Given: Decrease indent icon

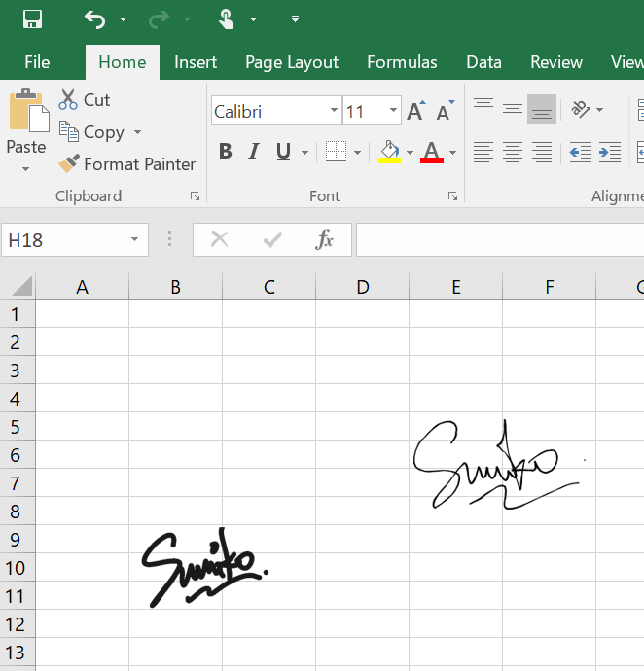Looking at the screenshot, I should pyautogui.click(x=580, y=152).
